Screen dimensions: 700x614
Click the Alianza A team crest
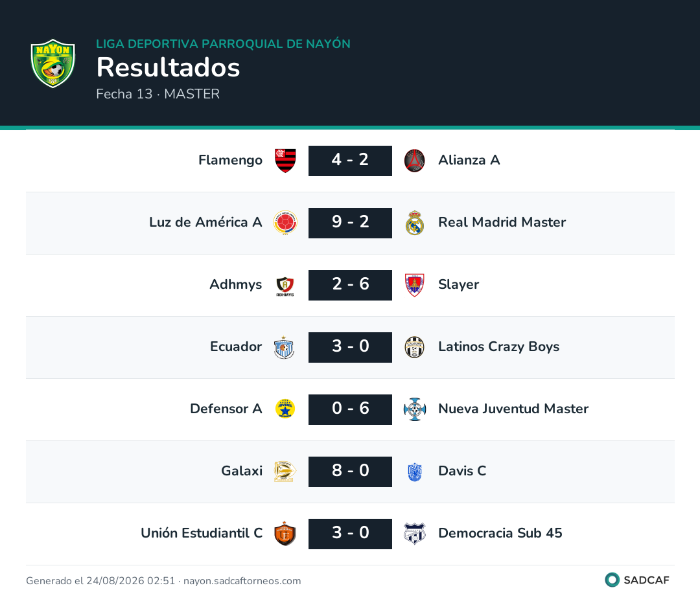(414, 161)
